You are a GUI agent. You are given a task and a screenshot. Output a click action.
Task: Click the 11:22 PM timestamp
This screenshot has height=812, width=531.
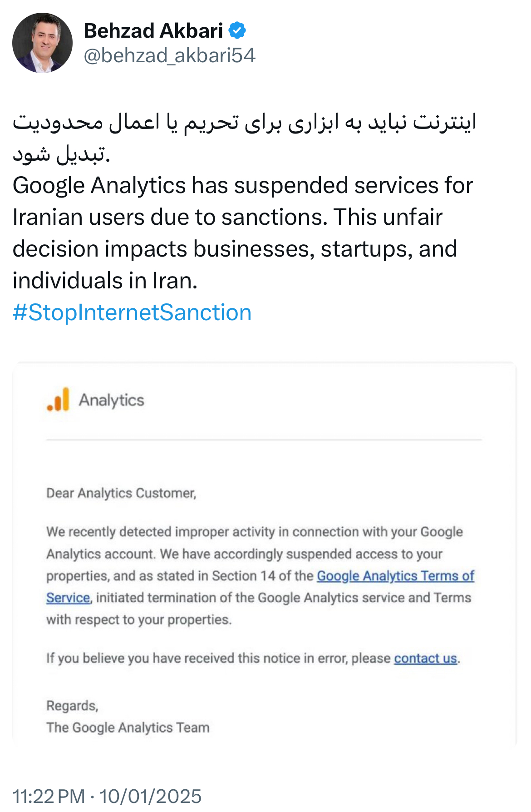pyautogui.click(x=49, y=796)
